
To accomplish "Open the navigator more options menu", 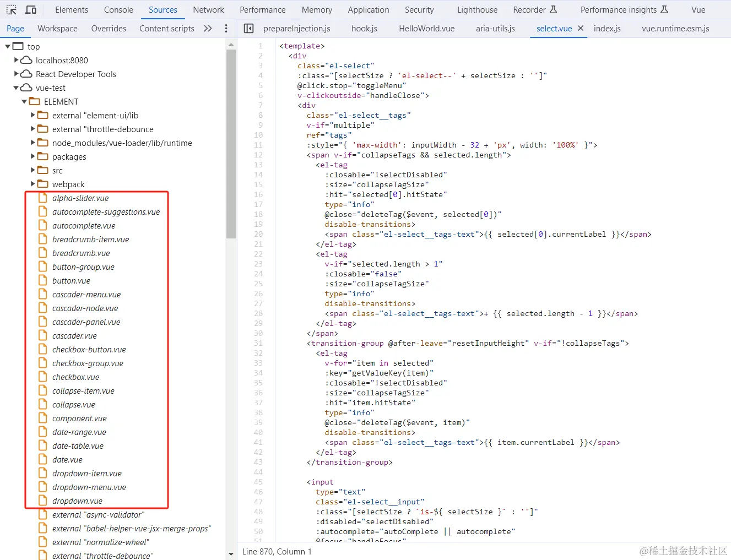I will (x=226, y=29).
